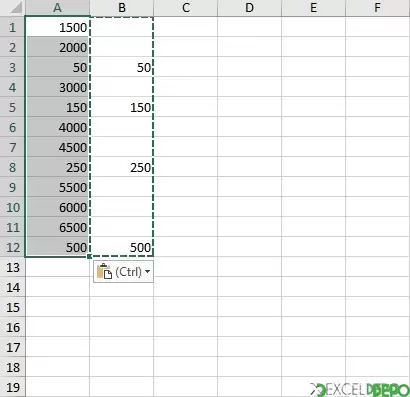Select column B header

coord(122,8)
